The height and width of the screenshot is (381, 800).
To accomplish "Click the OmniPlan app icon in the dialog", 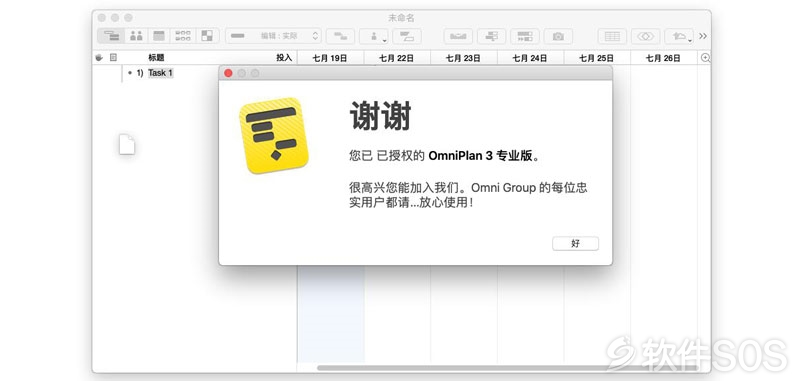I will pyautogui.click(x=274, y=136).
